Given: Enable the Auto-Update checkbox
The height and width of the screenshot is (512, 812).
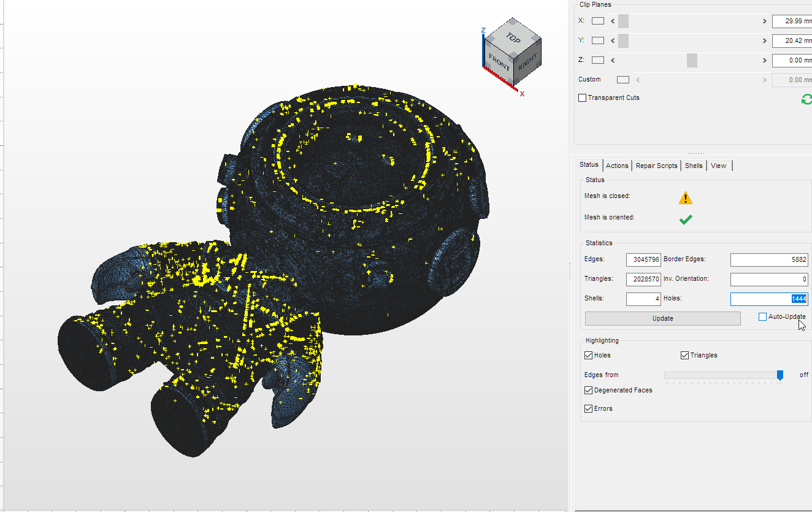Looking at the screenshot, I should (762, 317).
